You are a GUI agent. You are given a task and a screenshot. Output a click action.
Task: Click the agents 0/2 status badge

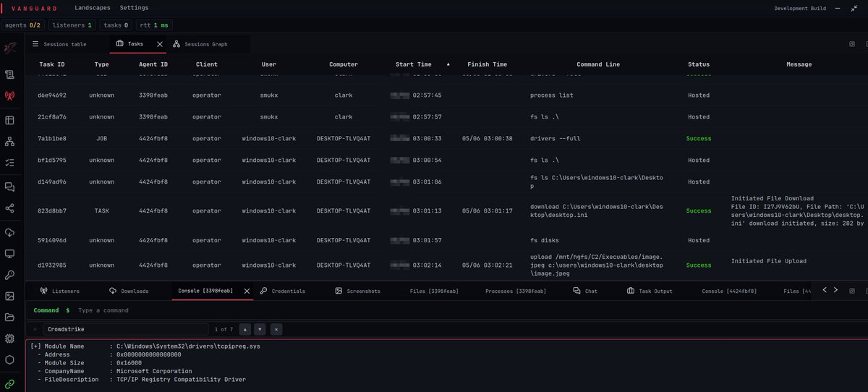[23, 25]
